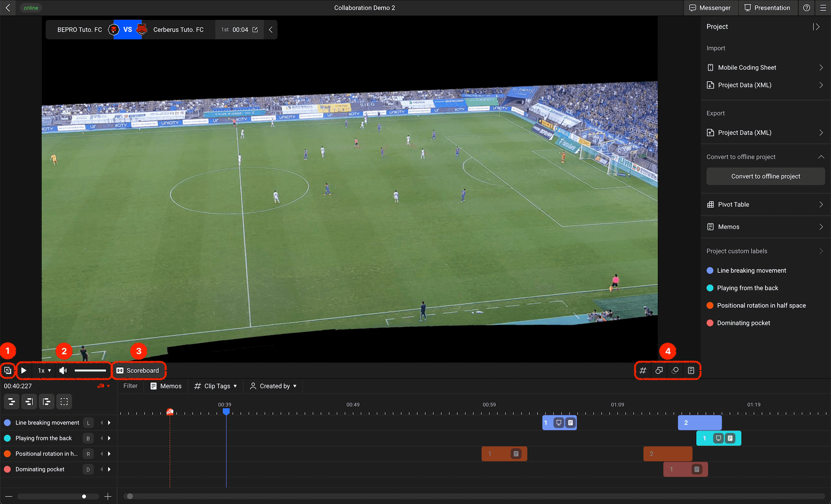
Task: Open the Clip Tags filter dropdown
Action: point(216,386)
